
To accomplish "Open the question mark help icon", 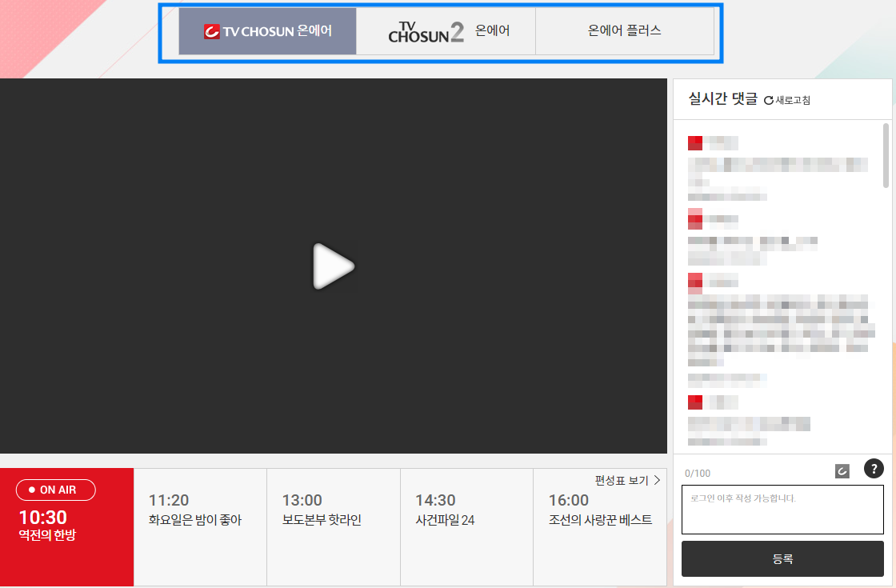I will coord(874,470).
